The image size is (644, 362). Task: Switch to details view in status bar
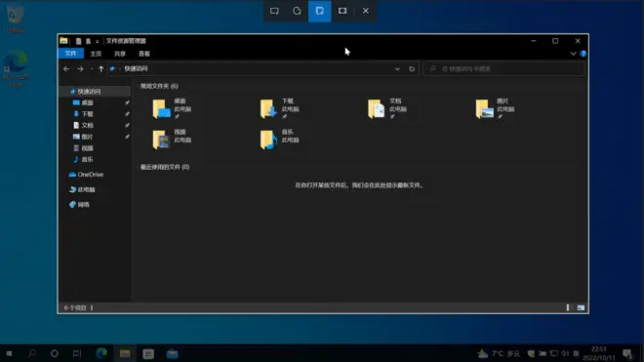pos(568,307)
